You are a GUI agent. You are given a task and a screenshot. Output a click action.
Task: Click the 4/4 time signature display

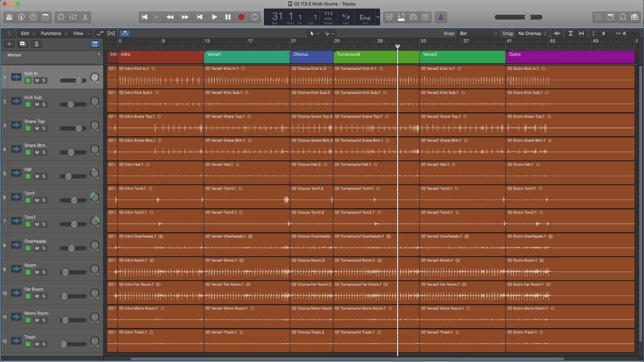346,17
